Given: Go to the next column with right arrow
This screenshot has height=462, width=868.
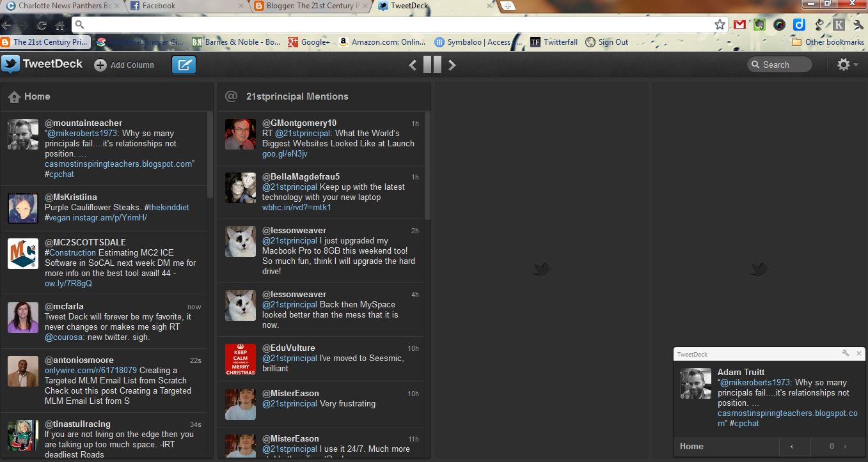Looking at the screenshot, I should 452,65.
